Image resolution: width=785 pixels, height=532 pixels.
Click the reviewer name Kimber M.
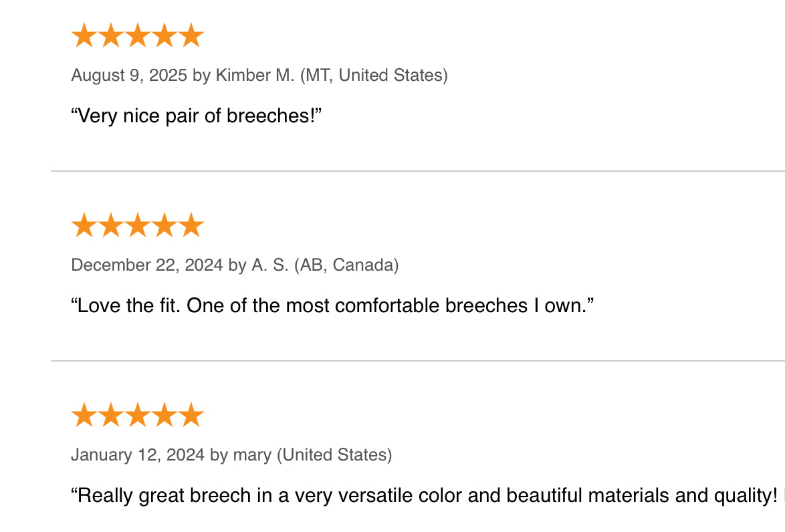click(x=255, y=76)
